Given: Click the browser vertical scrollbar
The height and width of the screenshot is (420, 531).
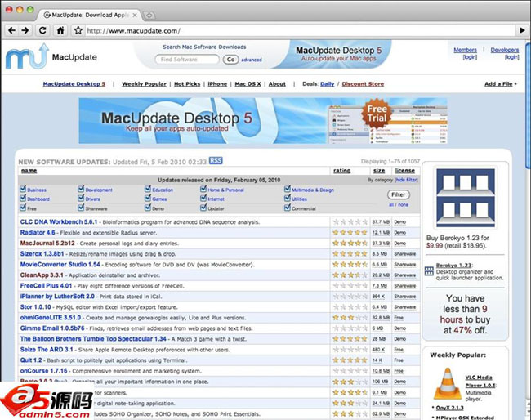Looking at the screenshot, I should [528, 105].
